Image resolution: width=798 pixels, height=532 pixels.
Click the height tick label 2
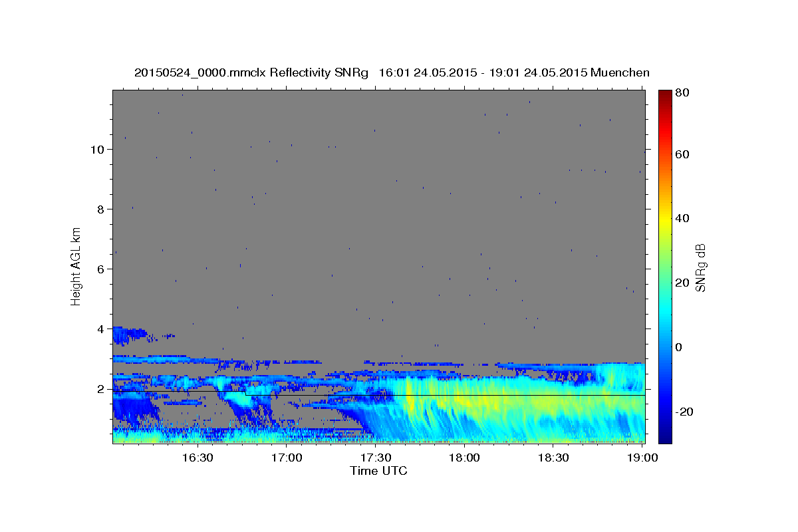click(101, 388)
